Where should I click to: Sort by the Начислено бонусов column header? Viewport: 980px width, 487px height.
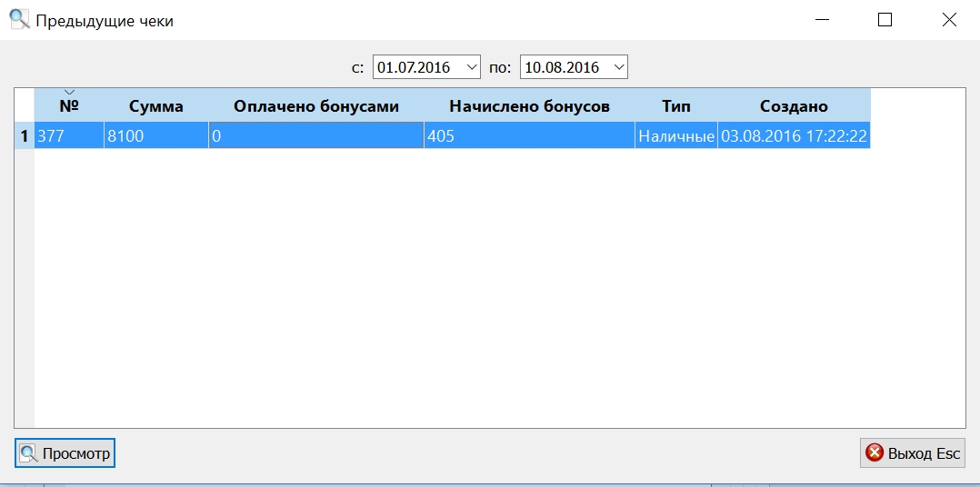click(x=529, y=106)
